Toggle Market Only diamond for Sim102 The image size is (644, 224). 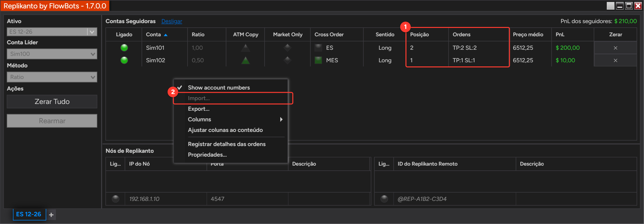click(x=287, y=60)
